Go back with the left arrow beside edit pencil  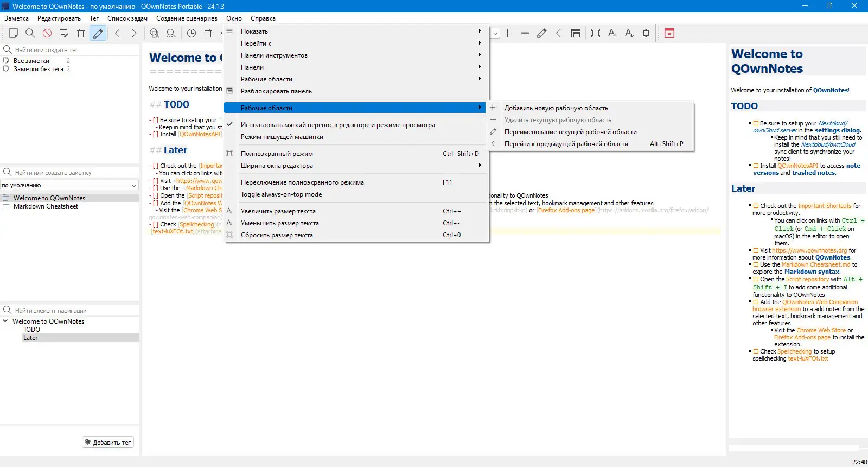(118, 33)
